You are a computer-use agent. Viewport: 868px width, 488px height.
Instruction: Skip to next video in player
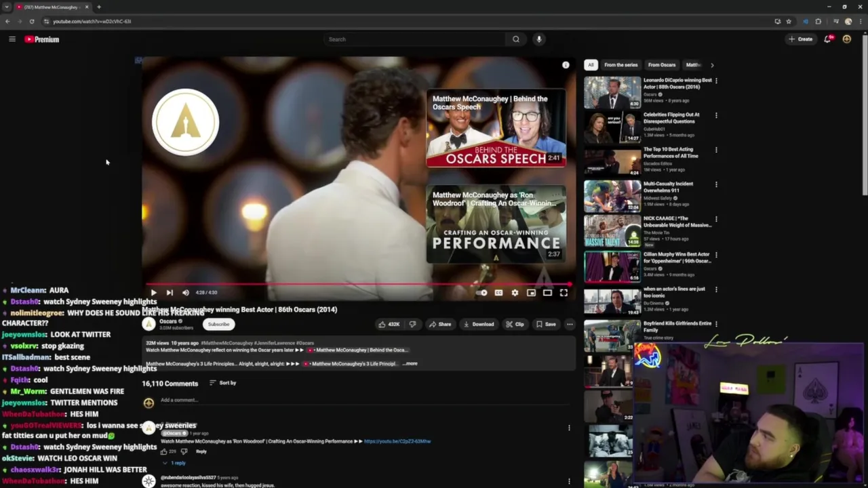pos(170,293)
